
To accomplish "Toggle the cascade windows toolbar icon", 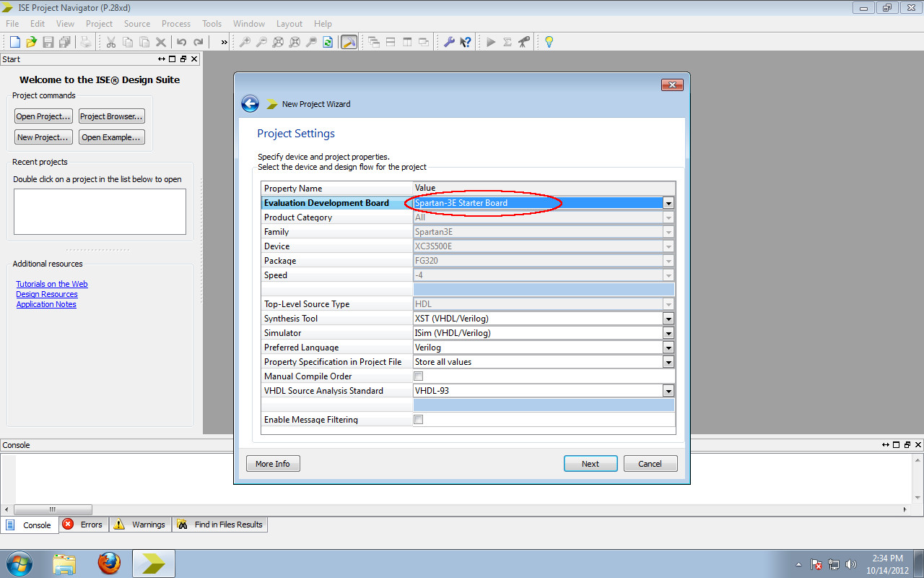I will [x=372, y=41].
